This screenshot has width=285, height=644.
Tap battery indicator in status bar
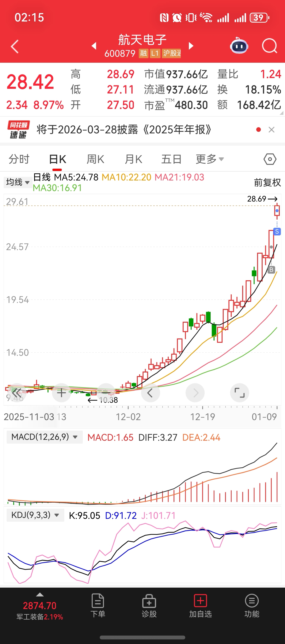(x=260, y=18)
